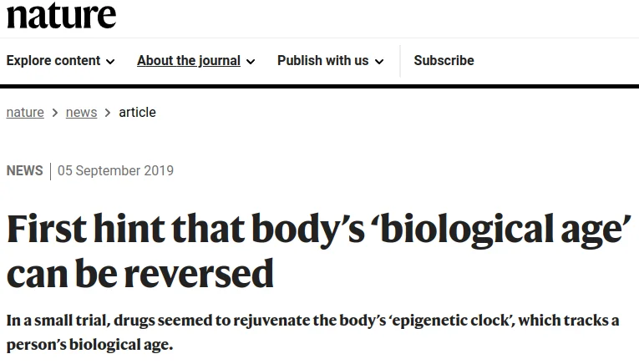Open the About the journal menu label
639x364 pixels.
pyautogui.click(x=189, y=60)
